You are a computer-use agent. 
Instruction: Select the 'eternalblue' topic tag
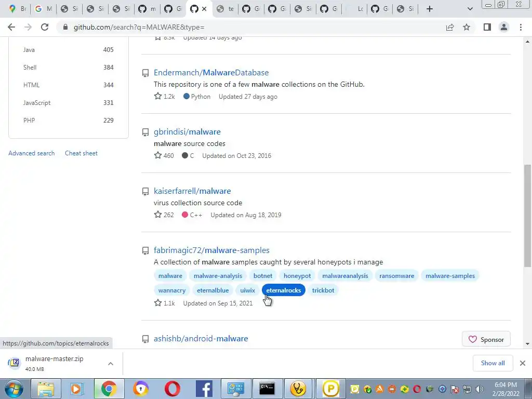(212, 290)
